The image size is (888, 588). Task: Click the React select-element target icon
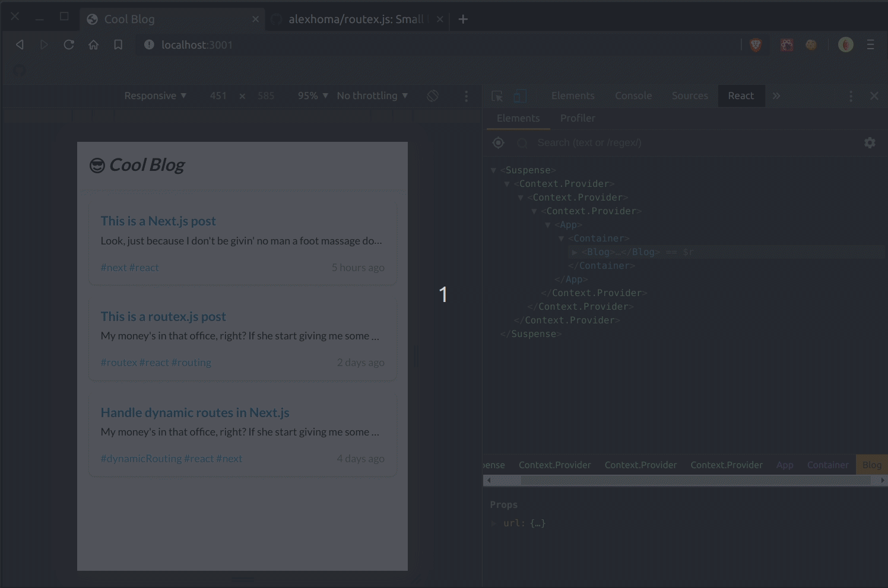498,142
